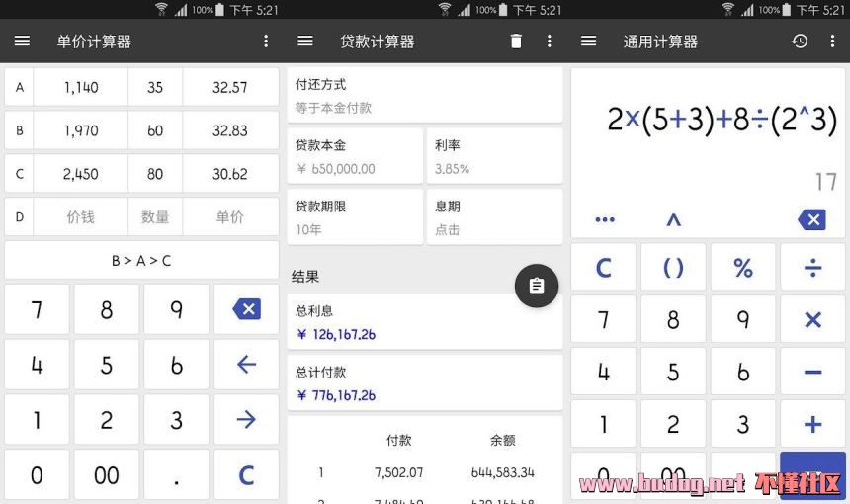
Task: Open the 贷款期限 loan term field
Action: click(x=355, y=217)
